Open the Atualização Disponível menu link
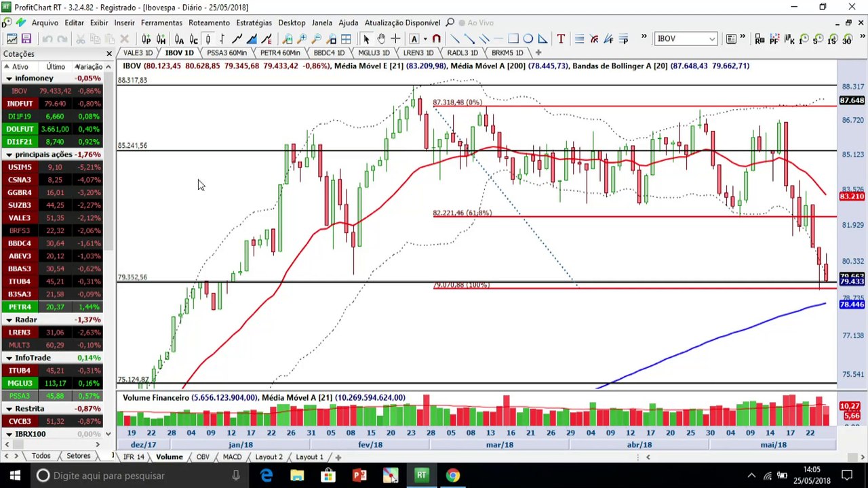This screenshot has width=868, height=488. tap(402, 22)
